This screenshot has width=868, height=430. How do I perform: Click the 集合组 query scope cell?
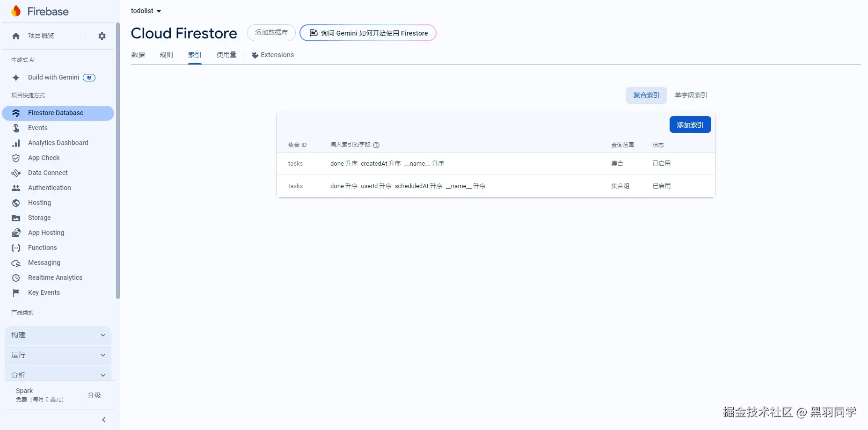tap(620, 186)
